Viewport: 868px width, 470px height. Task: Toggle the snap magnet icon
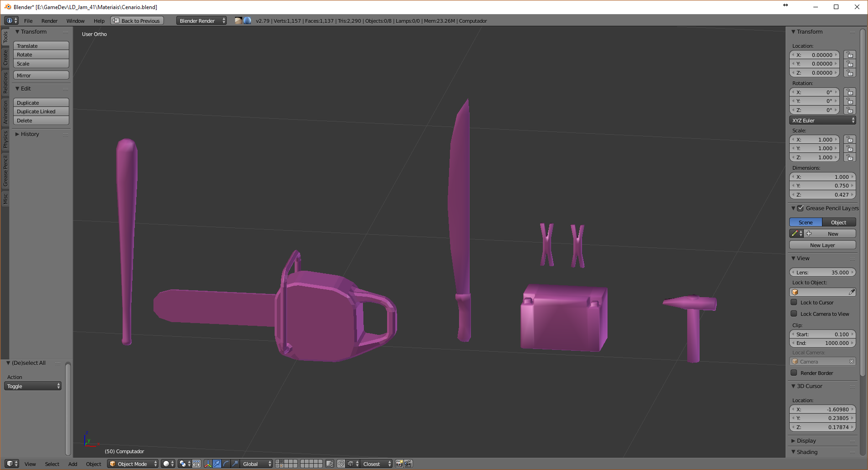point(341,464)
